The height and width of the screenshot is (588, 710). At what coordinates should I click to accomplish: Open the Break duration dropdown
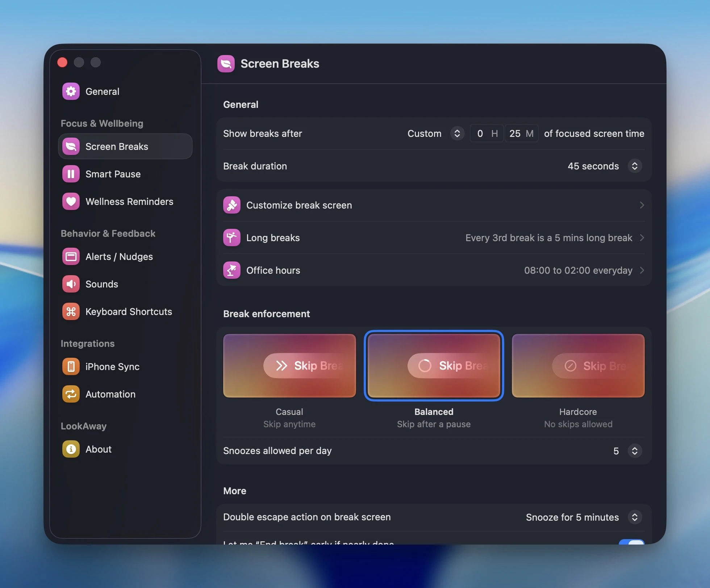click(634, 166)
